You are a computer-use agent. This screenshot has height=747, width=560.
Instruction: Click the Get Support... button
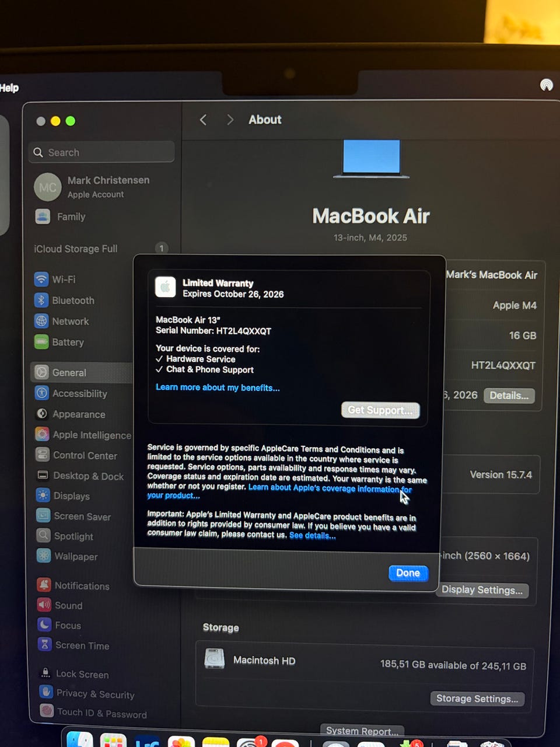click(380, 410)
